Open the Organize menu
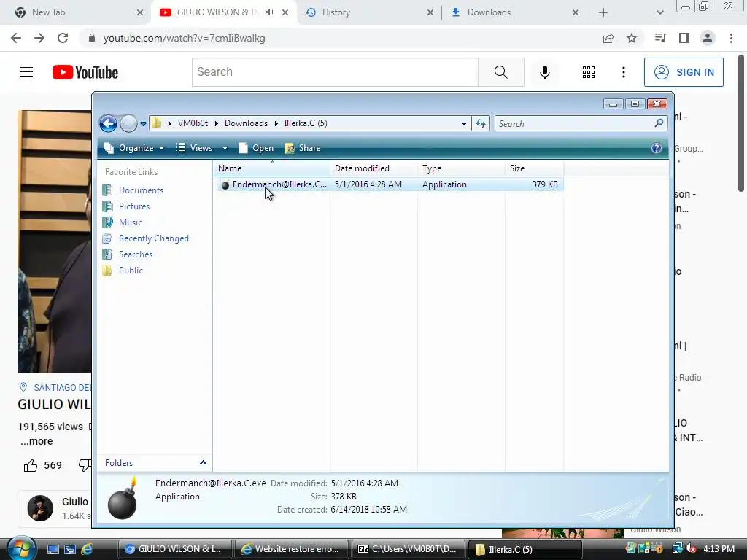The height and width of the screenshot is (560, 747). click(134, 148)
